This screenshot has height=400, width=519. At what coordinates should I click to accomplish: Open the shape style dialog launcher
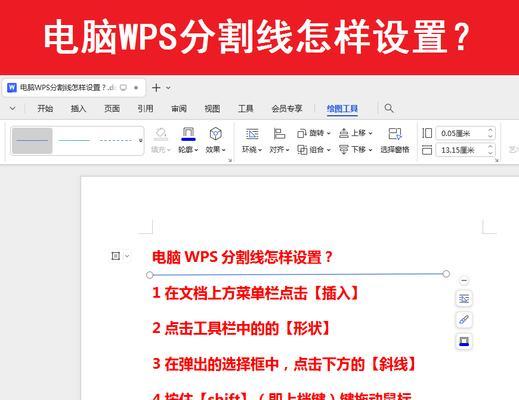230,160
